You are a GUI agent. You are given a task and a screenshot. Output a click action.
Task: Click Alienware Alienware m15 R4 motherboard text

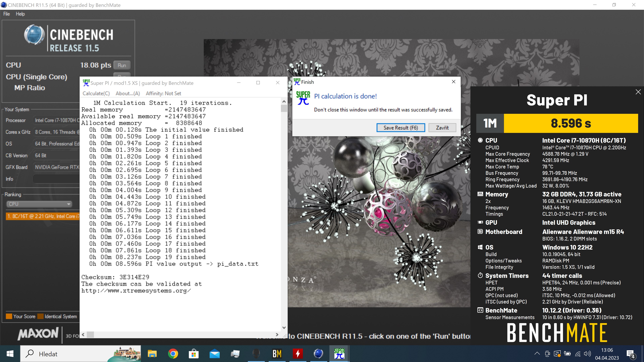pyautogui.click(x=583, y=232)
